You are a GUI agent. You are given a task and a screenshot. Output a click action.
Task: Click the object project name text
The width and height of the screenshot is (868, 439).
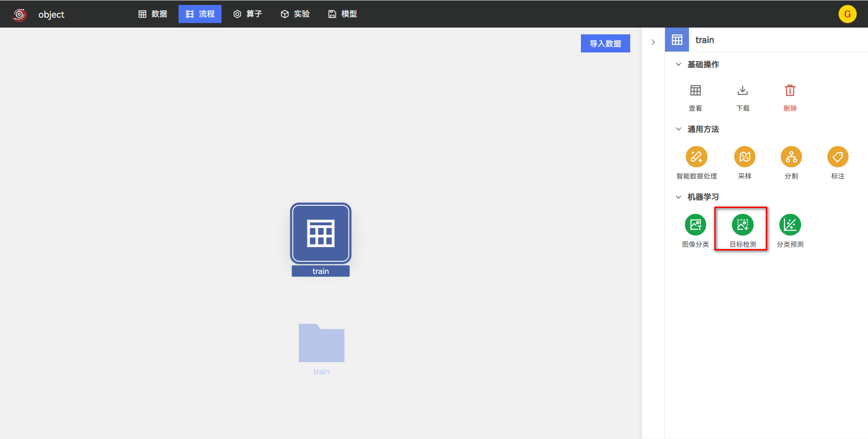point(51,14)
